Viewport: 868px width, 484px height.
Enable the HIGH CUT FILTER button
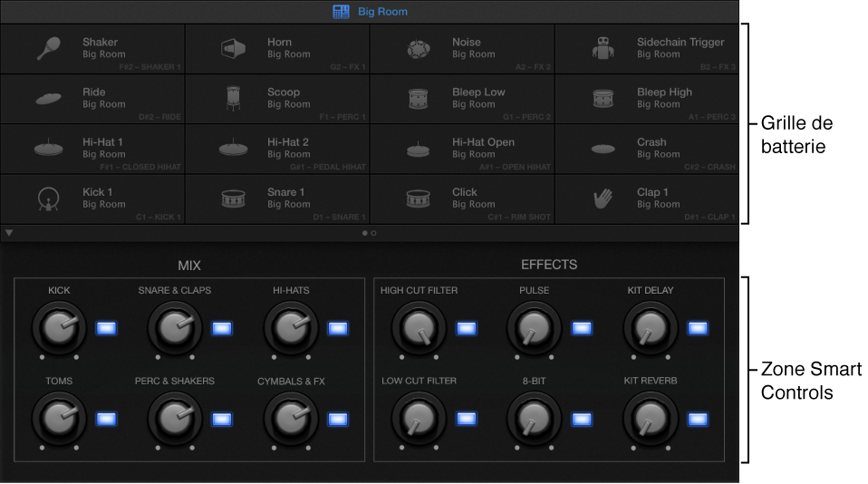pyautogui.click(x=466, y=328)
